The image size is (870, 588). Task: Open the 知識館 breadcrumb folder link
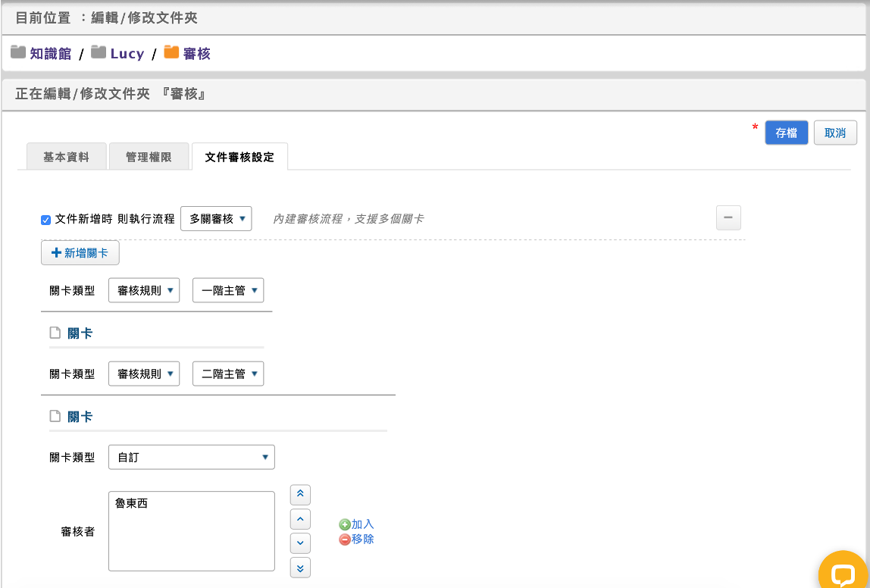click(50, 54)
